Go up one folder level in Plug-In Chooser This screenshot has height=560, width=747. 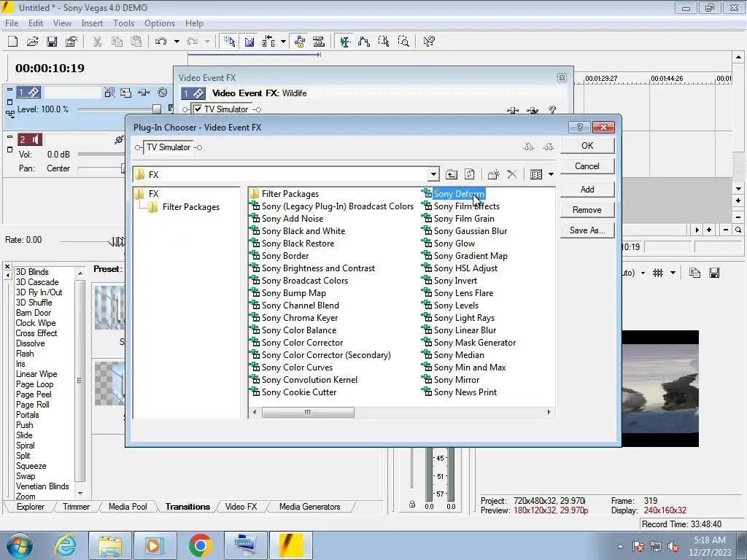coord(451,174)
